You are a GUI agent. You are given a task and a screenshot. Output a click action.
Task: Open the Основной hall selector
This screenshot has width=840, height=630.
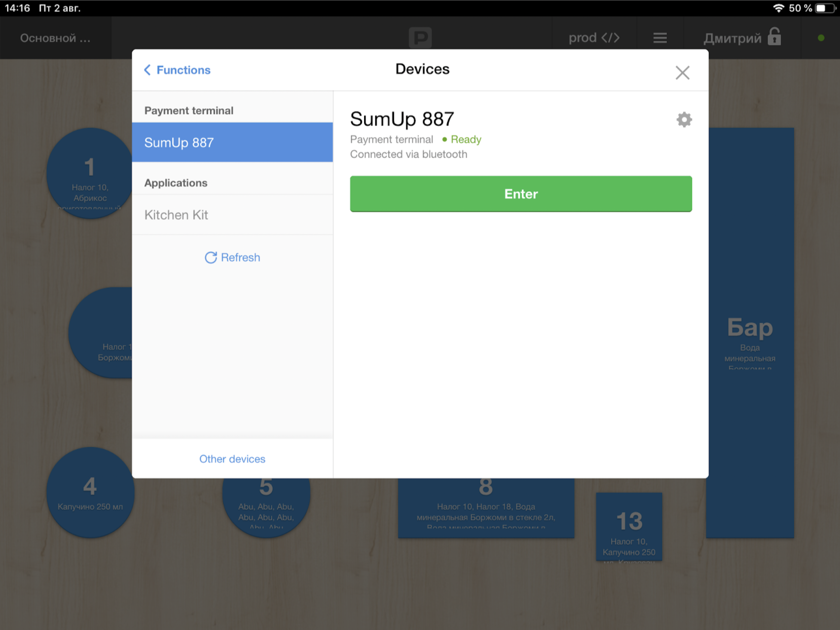pyautogui.click(x=55, y=38)
